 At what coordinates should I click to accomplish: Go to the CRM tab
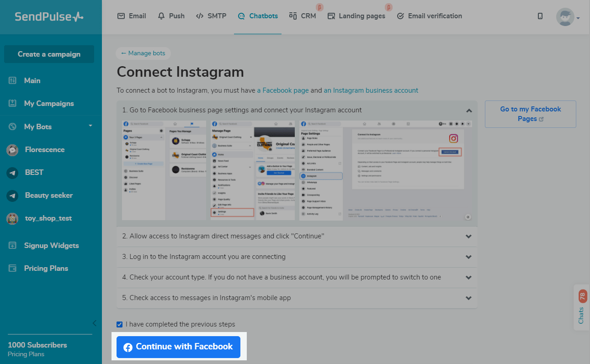[x=303, y=16]
